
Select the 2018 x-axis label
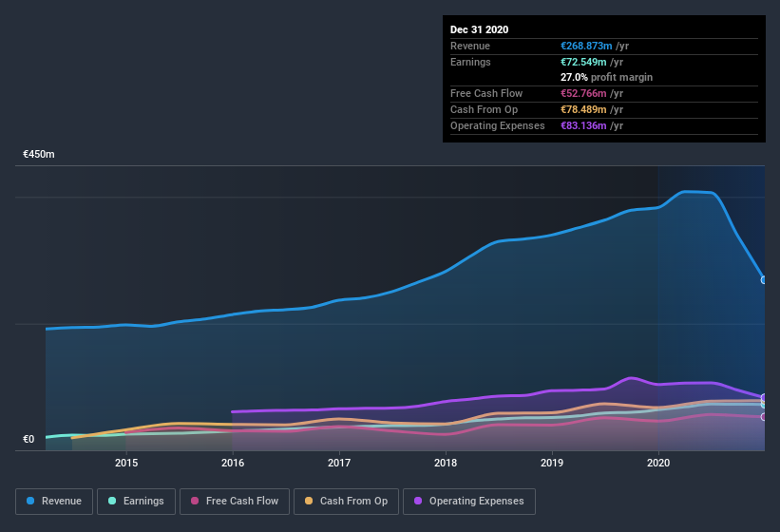point(446,463)
